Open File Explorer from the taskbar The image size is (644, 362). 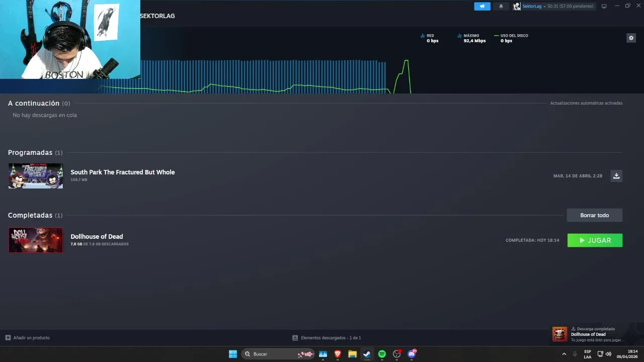352,354
